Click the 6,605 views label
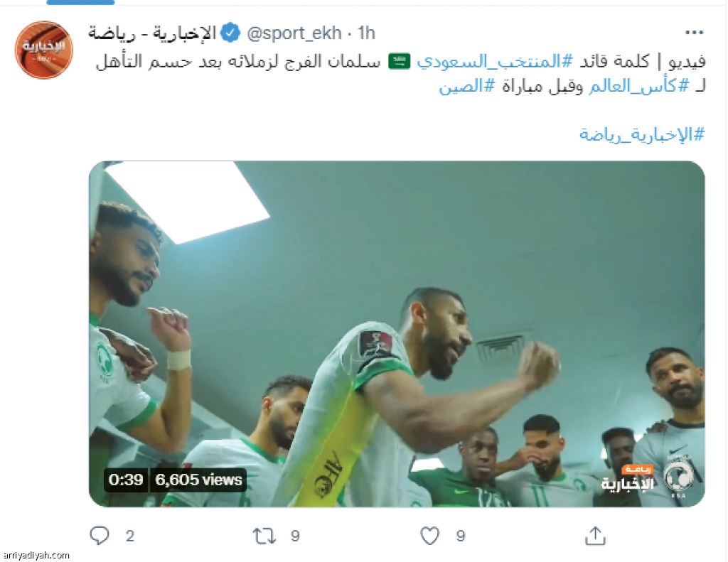 point(198,480)
